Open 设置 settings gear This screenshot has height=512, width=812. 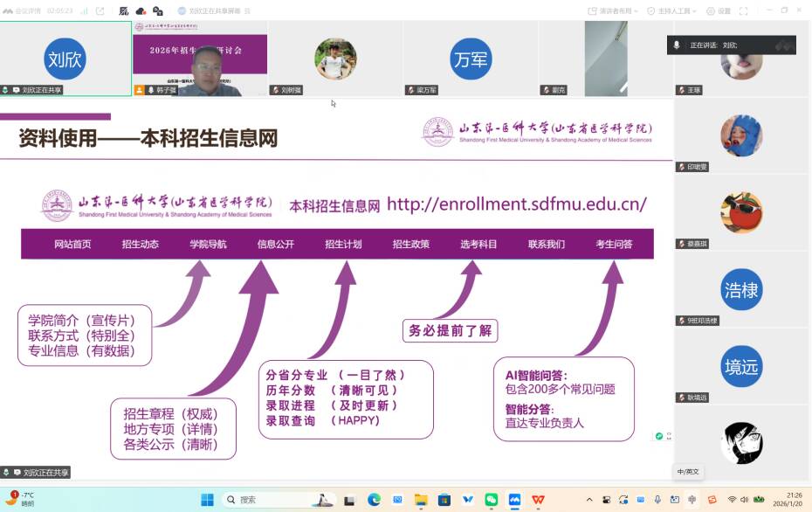coord(719,10)
